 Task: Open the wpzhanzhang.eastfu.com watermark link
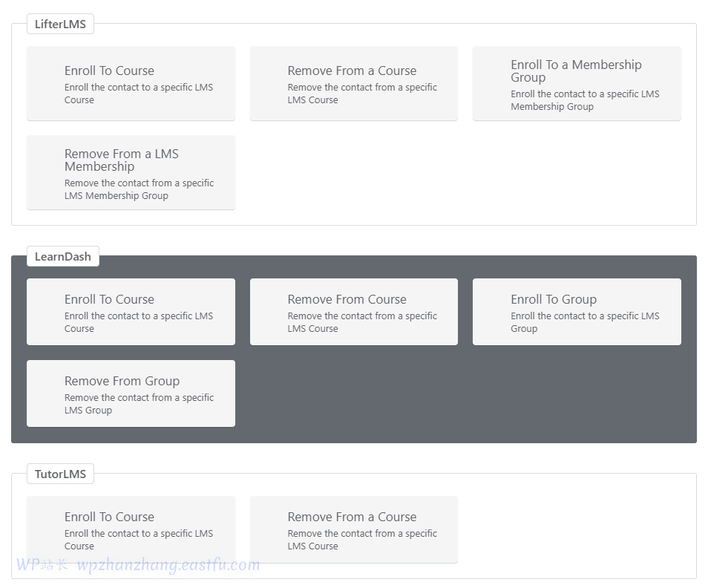click(168, 564)
